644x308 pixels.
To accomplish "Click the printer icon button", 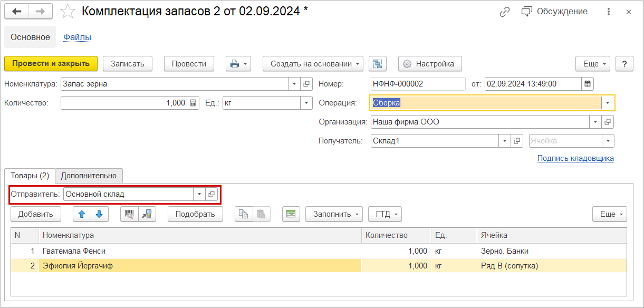I will click(235, 64).
